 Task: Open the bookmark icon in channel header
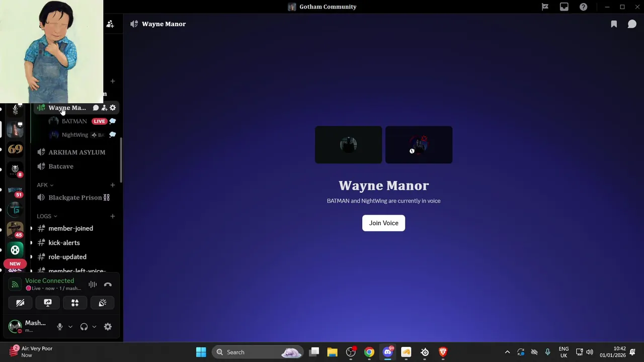coord(614,24)
